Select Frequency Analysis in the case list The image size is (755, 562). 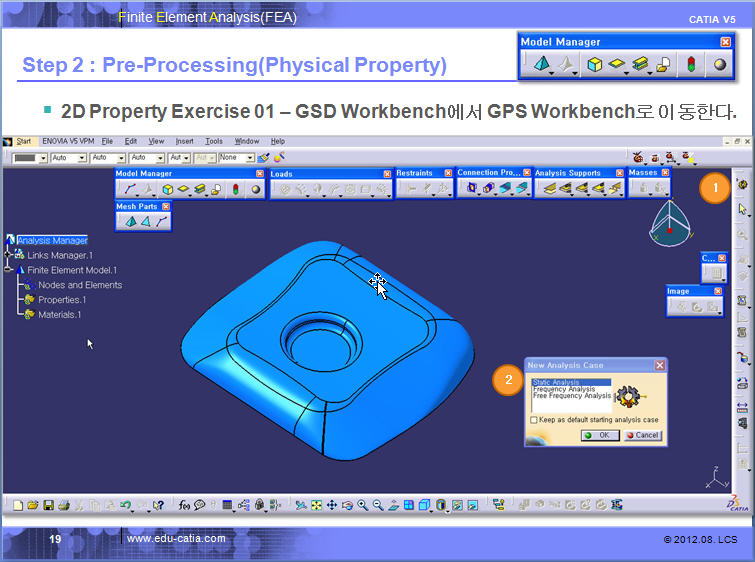[564, 389]
